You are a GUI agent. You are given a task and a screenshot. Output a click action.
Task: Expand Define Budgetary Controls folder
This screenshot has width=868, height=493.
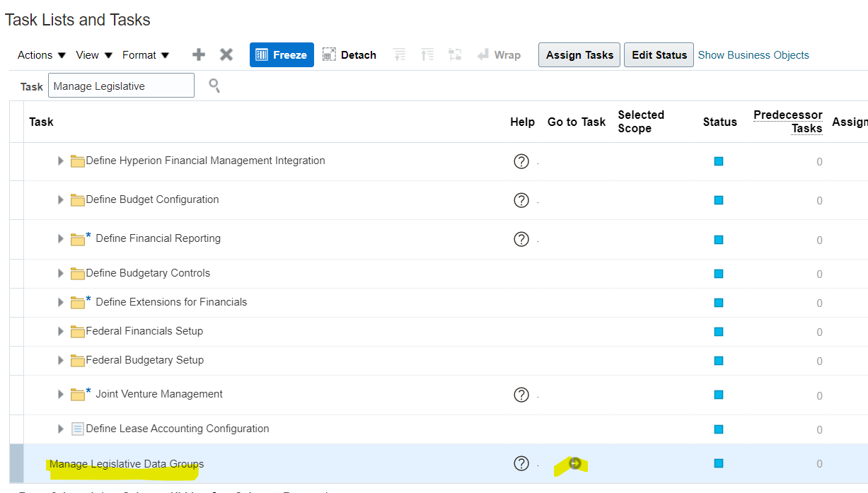click(x=61, y=273)
